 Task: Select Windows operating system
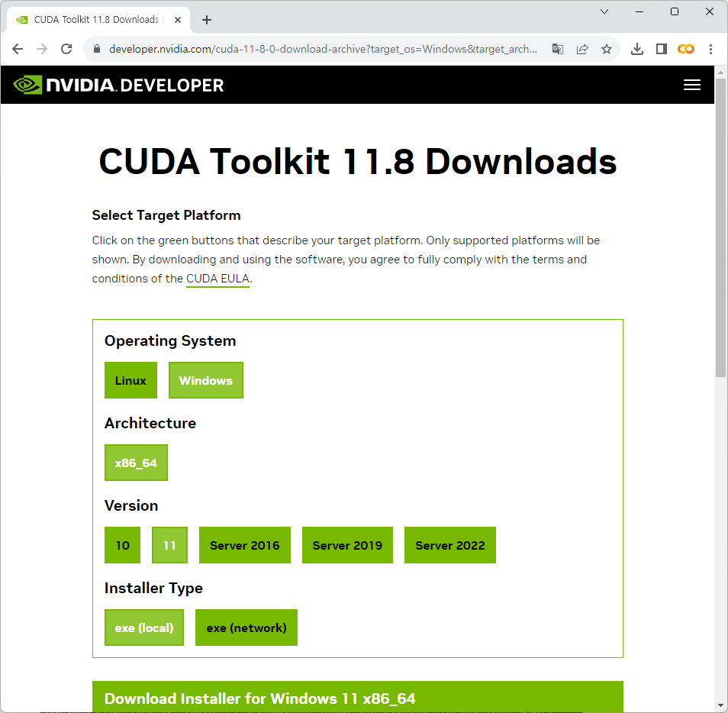point(206,380)
